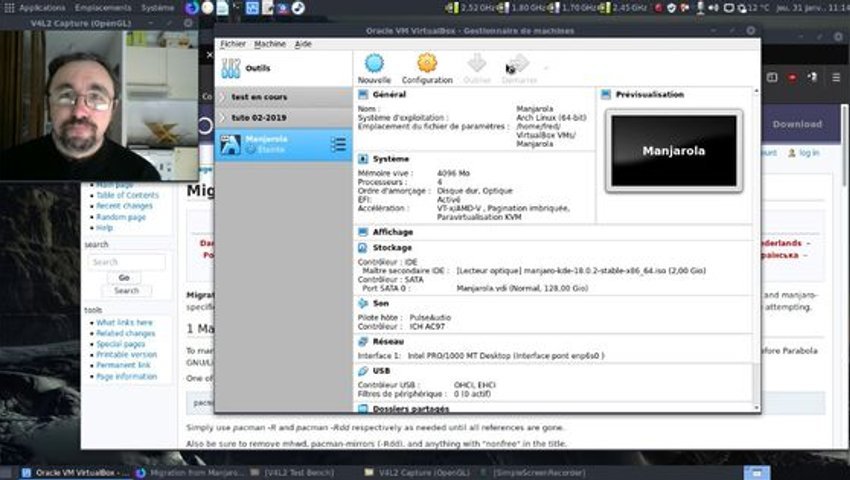The height and width of the screenshot is (480, 850).
Task: Open 'Random page' wiki link
Action: click(x=121, y=217)
